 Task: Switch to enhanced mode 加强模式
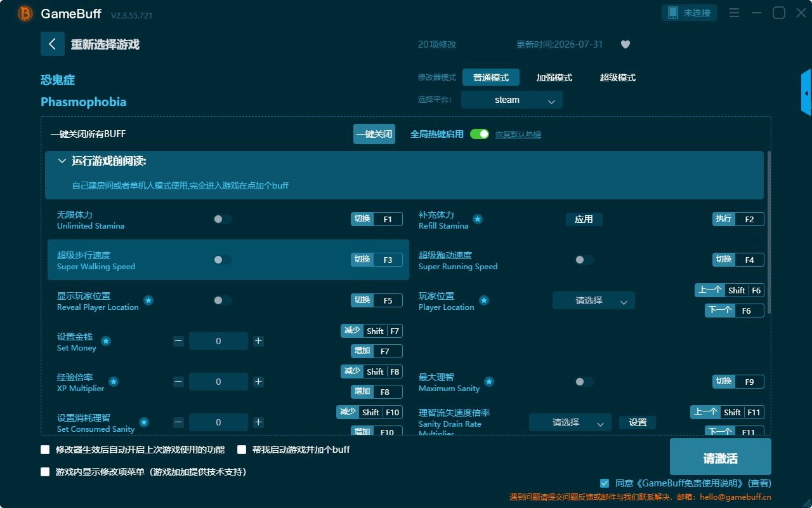click(554, 77)
